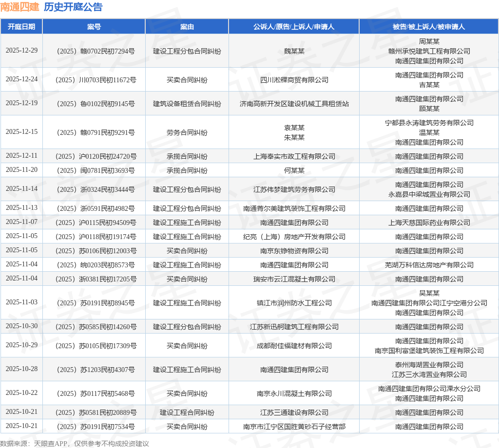Click plaintiff 朱某某
The image size is (499, 448).
294,137
